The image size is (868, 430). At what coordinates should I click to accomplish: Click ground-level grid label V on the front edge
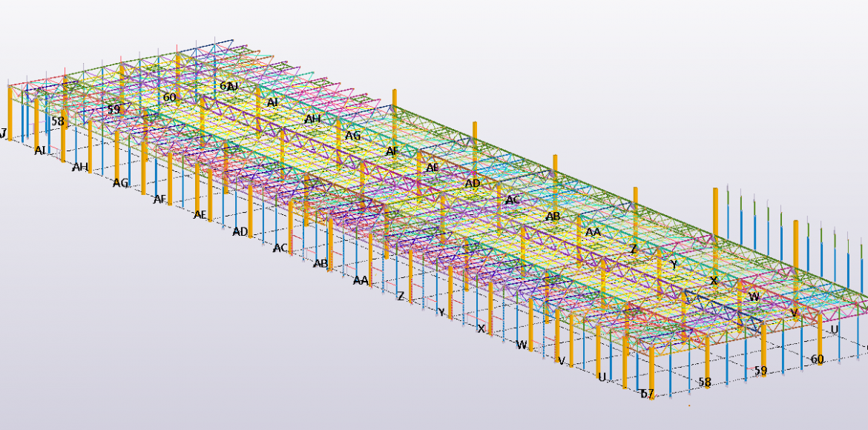click(562, 361)
